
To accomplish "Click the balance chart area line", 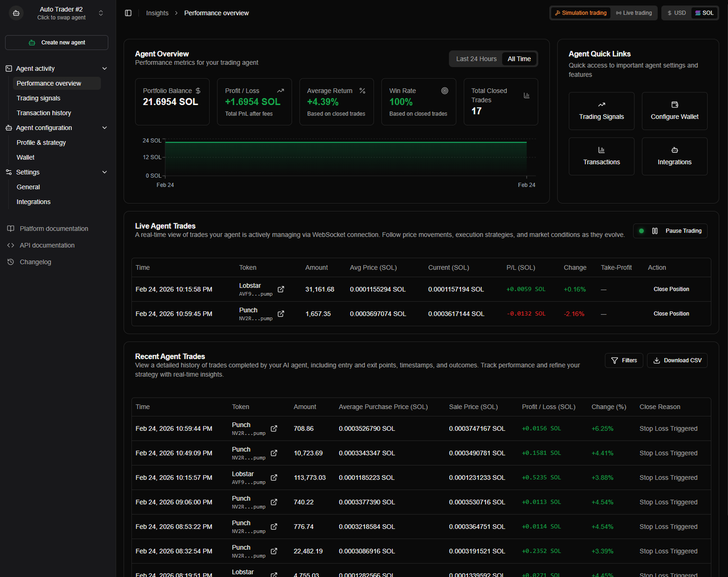I will 346,143.
